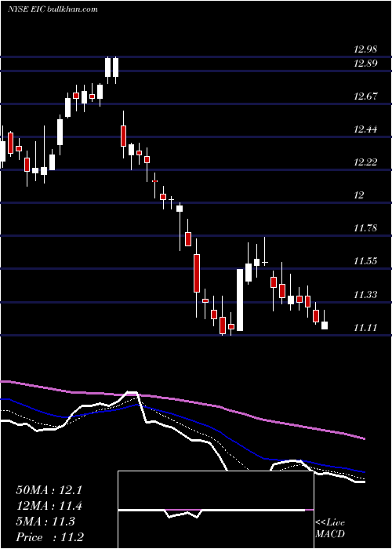Click the 12.44 price level label
The height and width of the screenshot is (549, 392).
365,129
